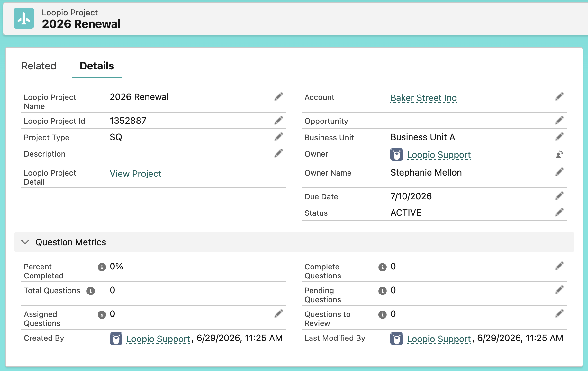The height and width of the screenshot is (371, 588).
Task: Edit the Pending Questions value
Action: point(559,290)
